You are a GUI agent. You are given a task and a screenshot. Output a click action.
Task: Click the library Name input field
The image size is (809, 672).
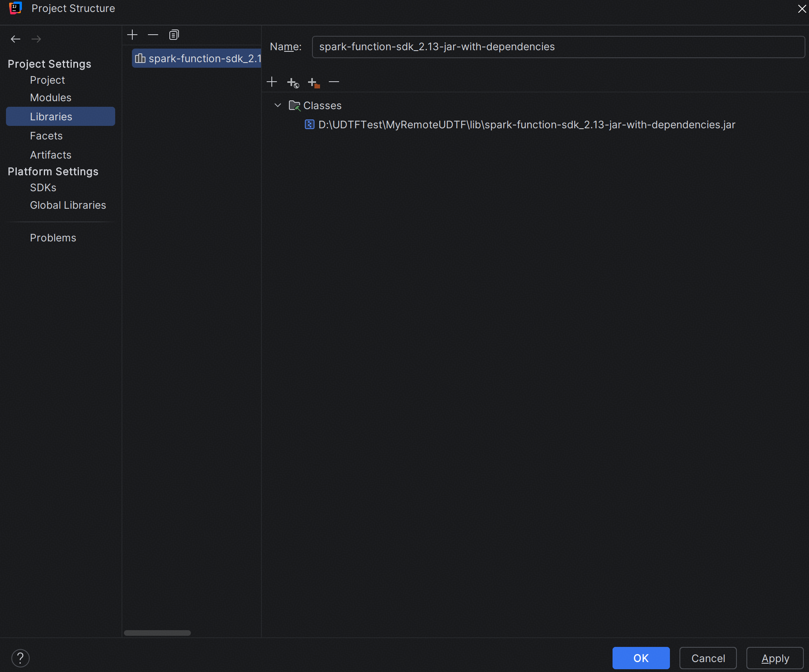pos(558,47)
